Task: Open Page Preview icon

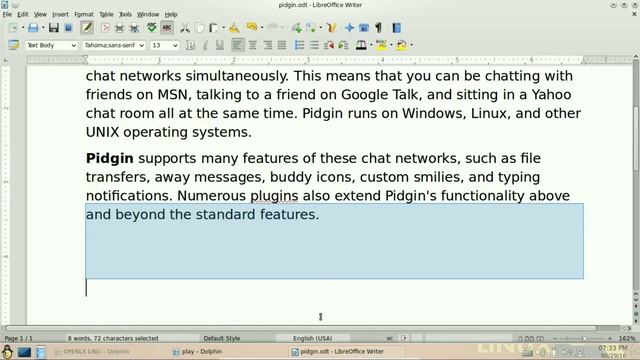Action: pos(134,28)
